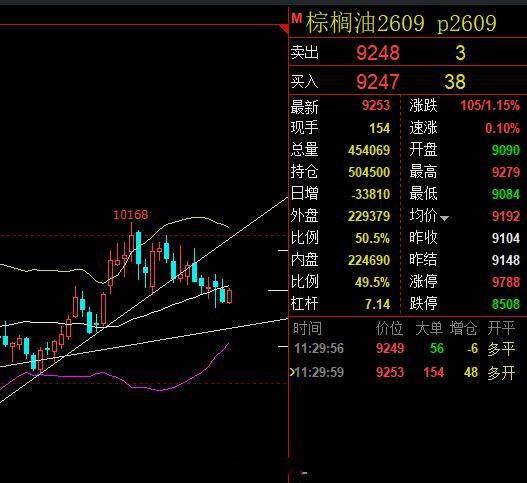This screenshot has height=483, width=527.
Task: Click the 均价 value 9192
Action: 506,216
